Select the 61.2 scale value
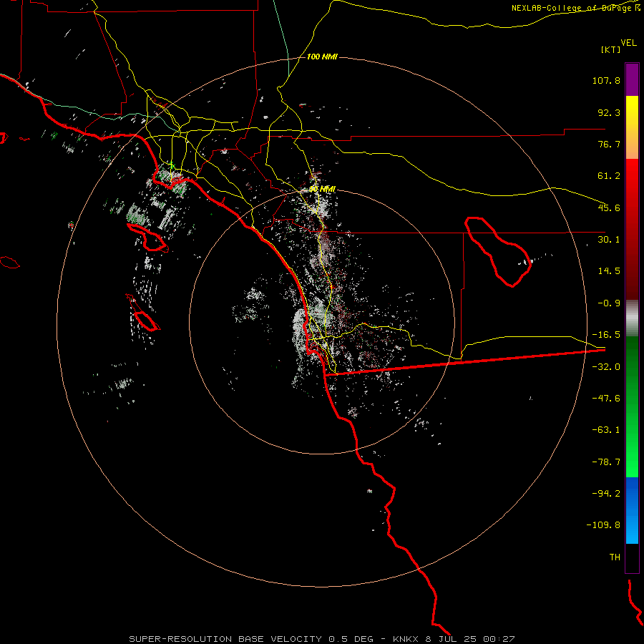 tap(609, 176)
